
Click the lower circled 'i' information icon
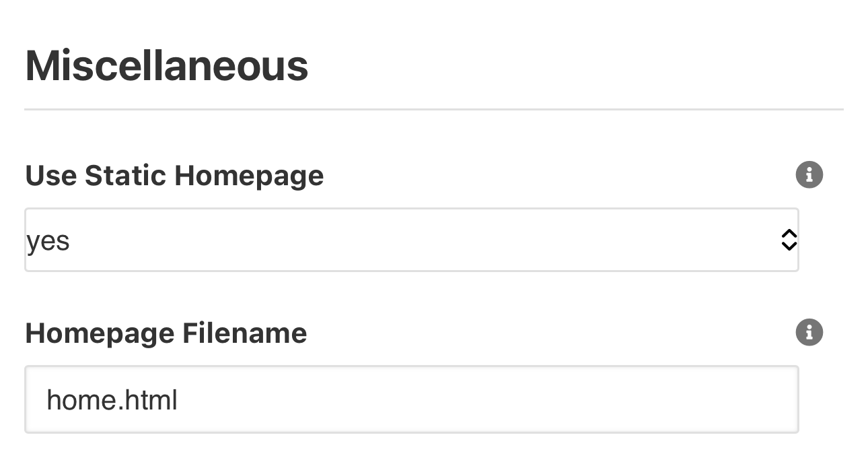809,333
